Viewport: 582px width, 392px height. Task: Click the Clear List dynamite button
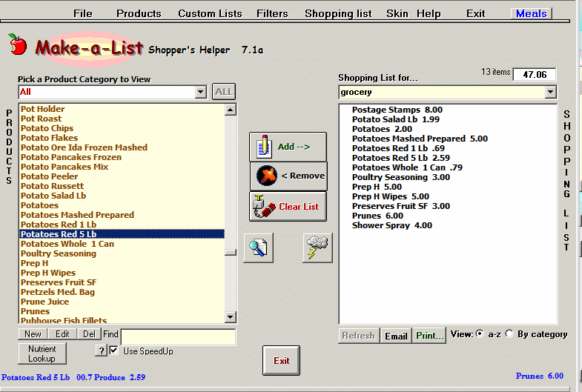288,206
